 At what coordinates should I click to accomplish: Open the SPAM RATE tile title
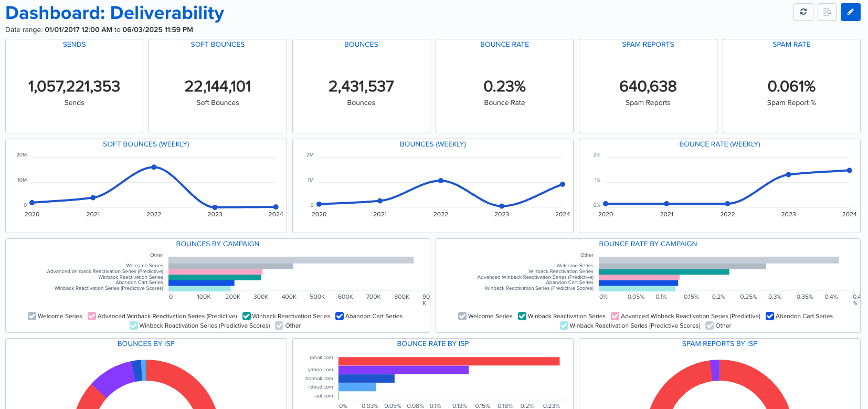point(791,45)
